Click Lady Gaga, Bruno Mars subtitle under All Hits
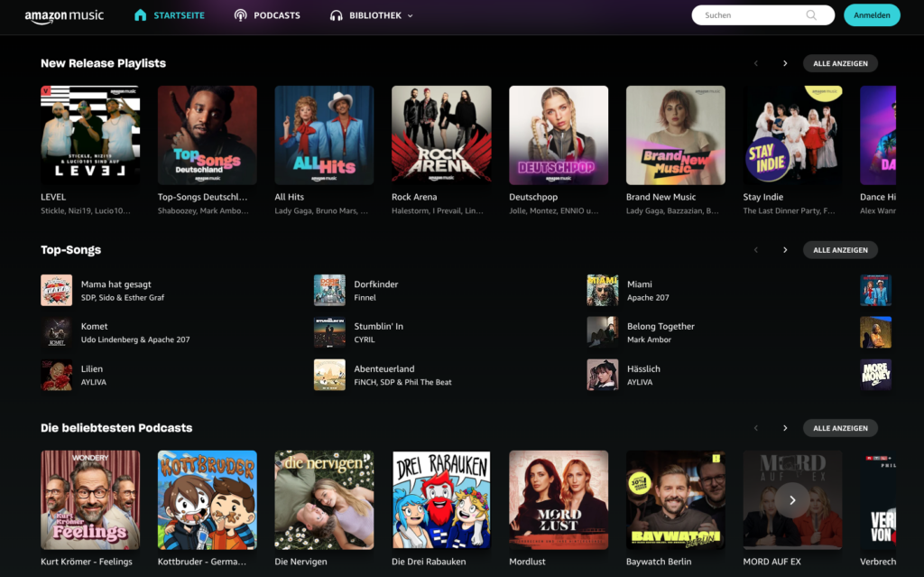This screenshot has height=577, width=924. pyautogui.click(x=321, y=210)
